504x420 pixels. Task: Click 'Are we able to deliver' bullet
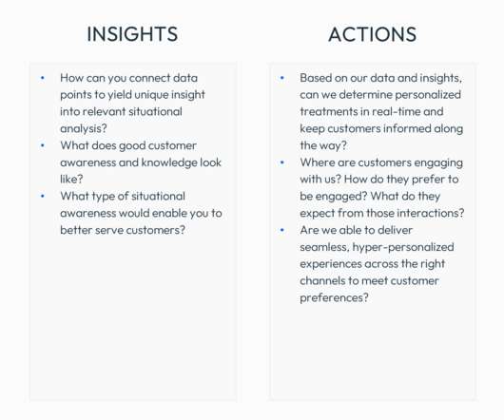tap(377, 263)
